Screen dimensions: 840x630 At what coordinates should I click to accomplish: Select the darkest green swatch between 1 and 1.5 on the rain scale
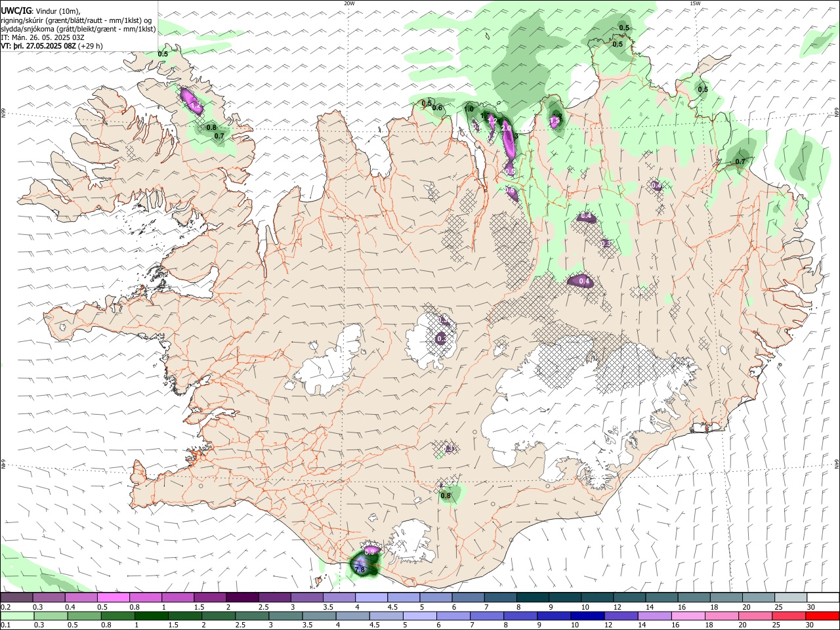(x=150, y=616)
